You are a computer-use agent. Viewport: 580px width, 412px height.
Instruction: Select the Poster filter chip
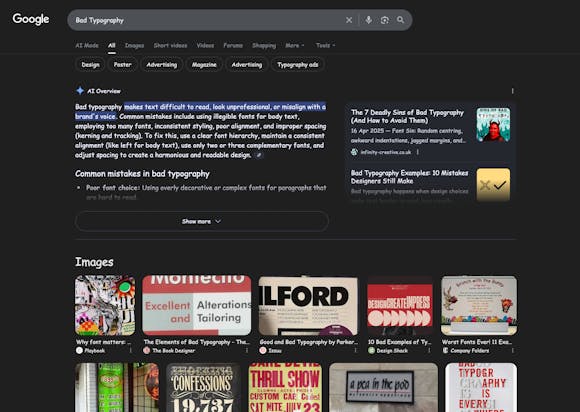(122, 65)
